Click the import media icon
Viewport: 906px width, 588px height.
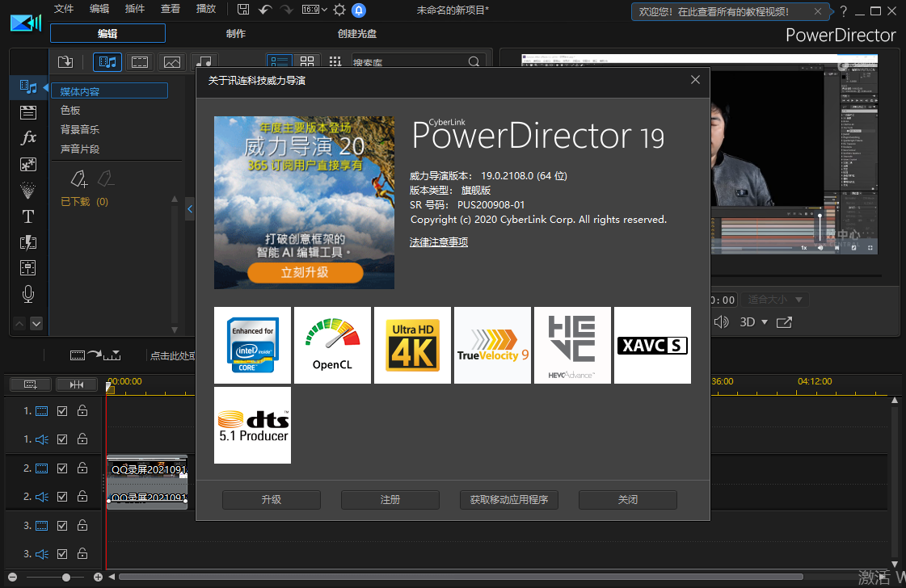point(66,62)
